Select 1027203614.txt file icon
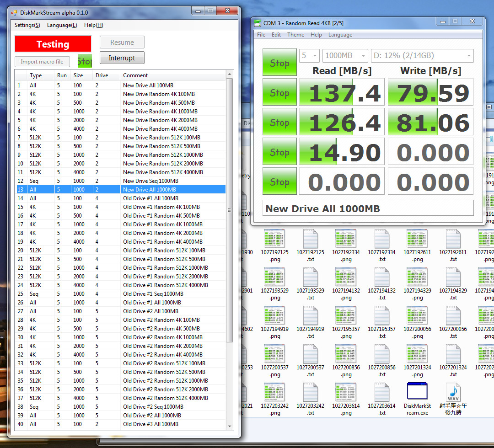This screenshot has height=448, width=494. click(x=381, y=392)
